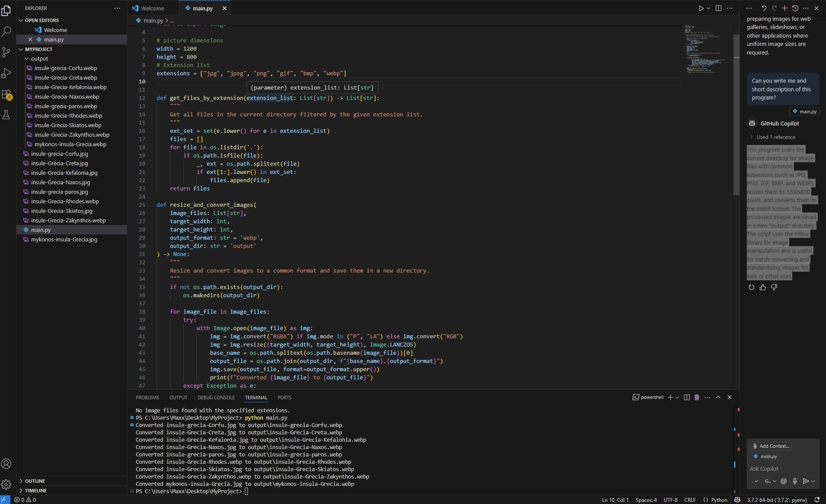Show Copilot chat history

(x=795, y=8)
